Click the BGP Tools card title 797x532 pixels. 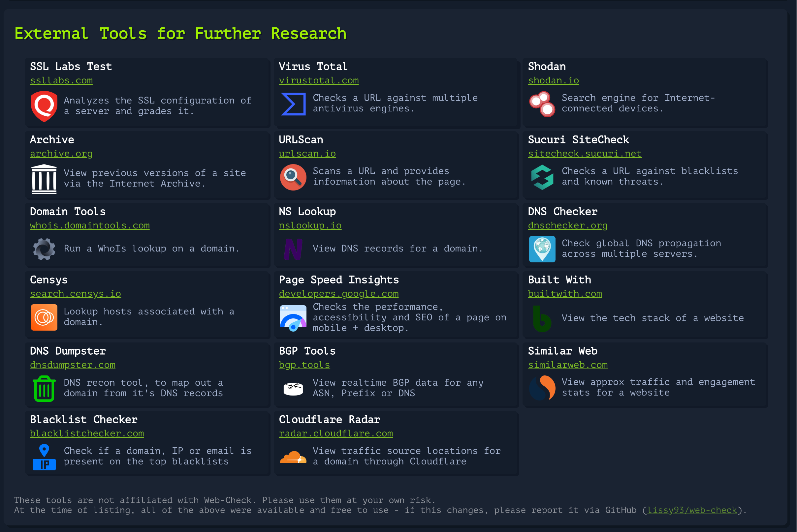[307, 351]
